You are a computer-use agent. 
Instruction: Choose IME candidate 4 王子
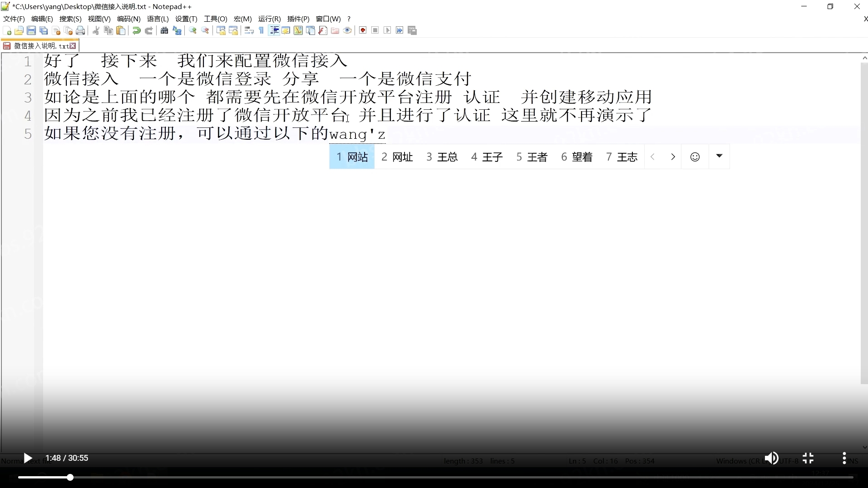point(487,157)
